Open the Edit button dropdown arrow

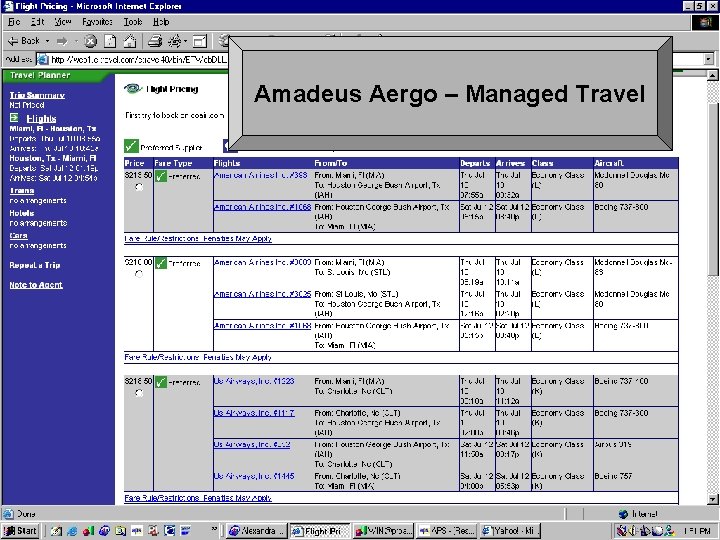coord(186,41)
